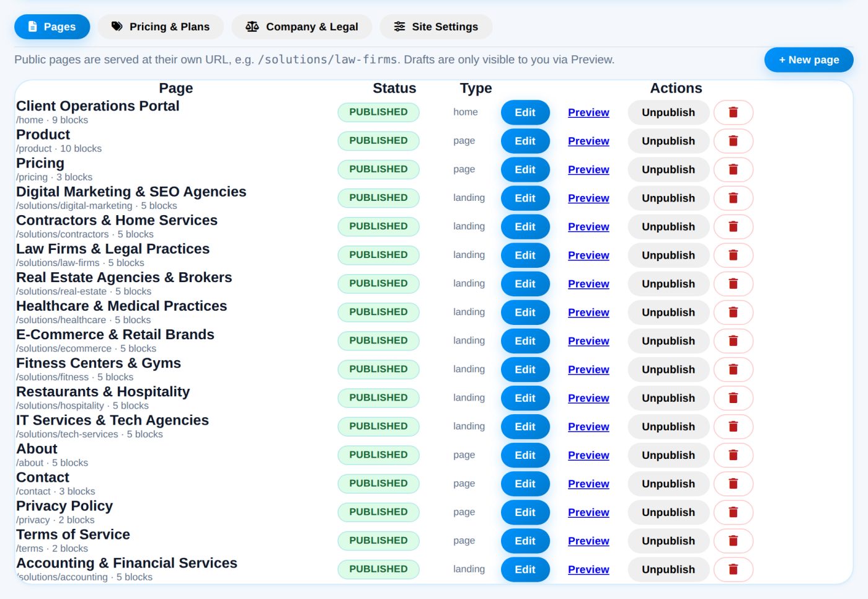Delete the Pricing page row
Image resolution: width=868 pixels, height=599 pixels.
(x=733, y=169)
